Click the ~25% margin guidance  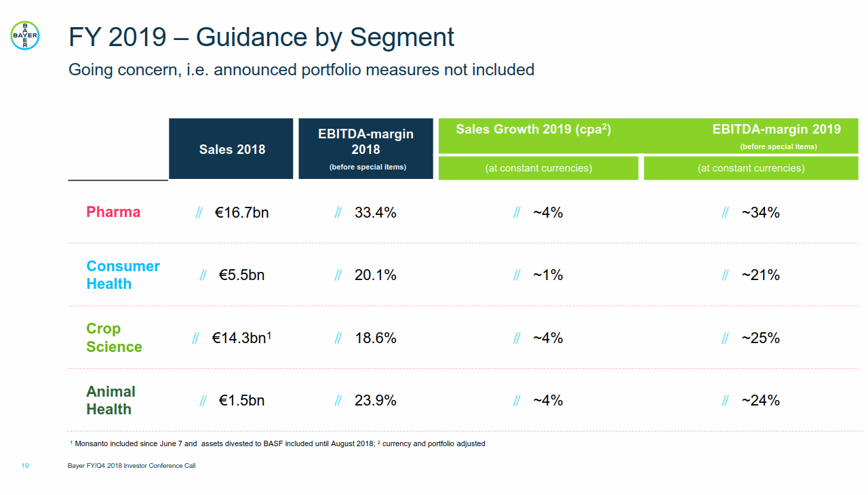coord(760,338)
